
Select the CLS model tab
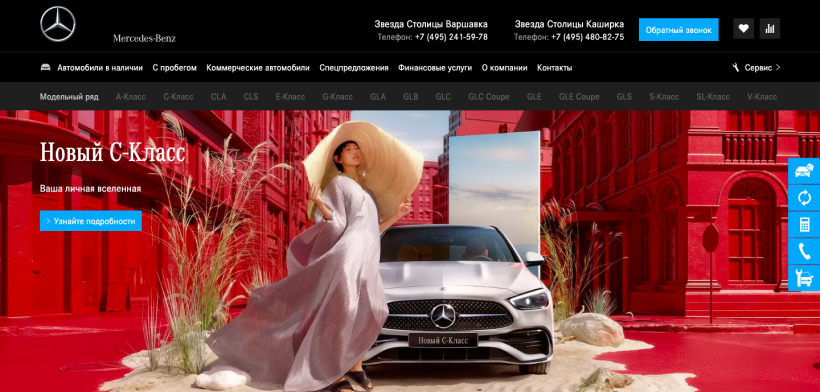click(251, 97)
